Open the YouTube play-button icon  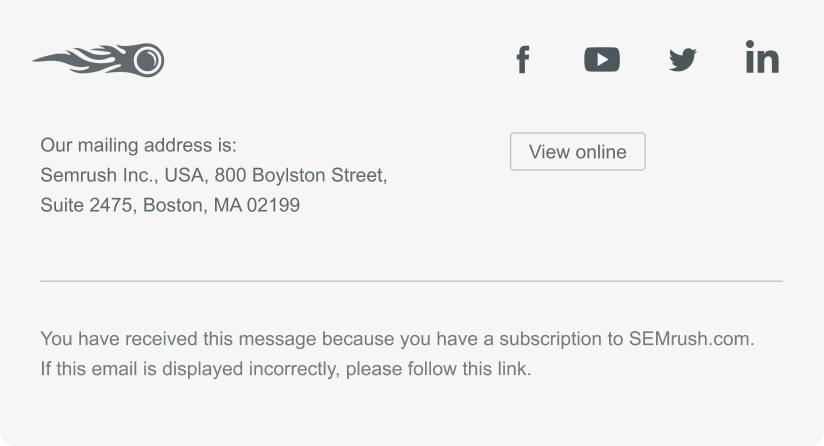(602, 59)
